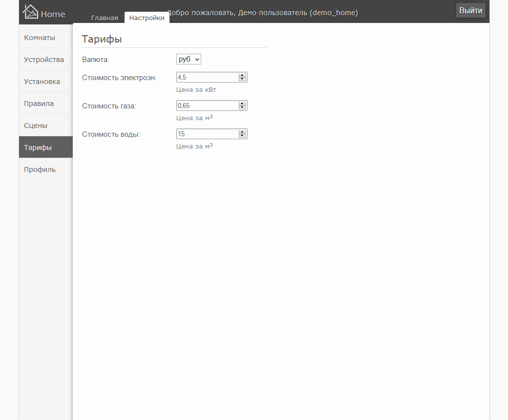Switch to the Настройки tab
Image resolution: width=508 pixels, height=420 pixels.
147,18
